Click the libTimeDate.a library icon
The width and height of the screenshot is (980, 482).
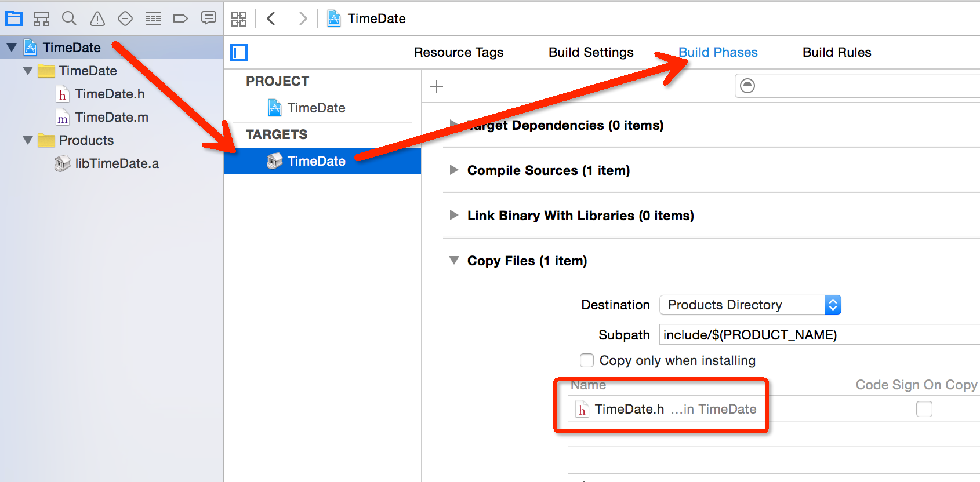(62, 163)
